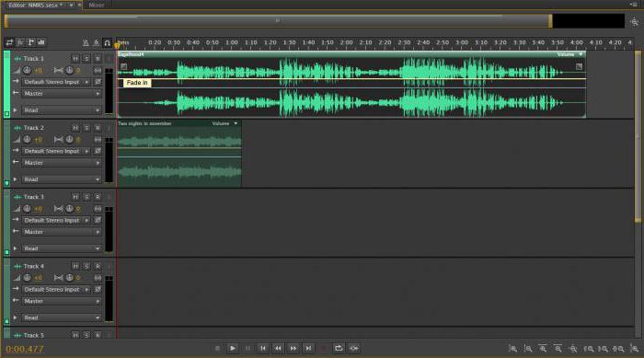Click the Fade In handle on Track 1 clip
This screenshot has width=644, height=358.
coord(123,66)
